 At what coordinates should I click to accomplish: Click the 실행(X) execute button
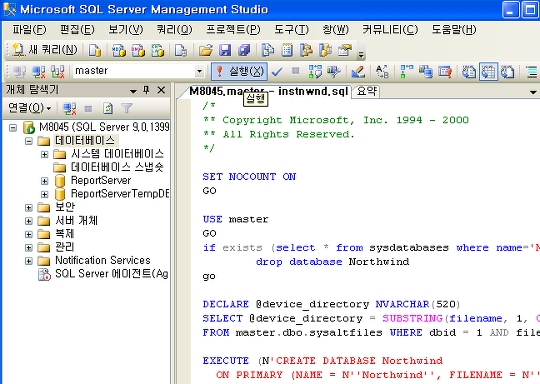[x=240, y=71]
